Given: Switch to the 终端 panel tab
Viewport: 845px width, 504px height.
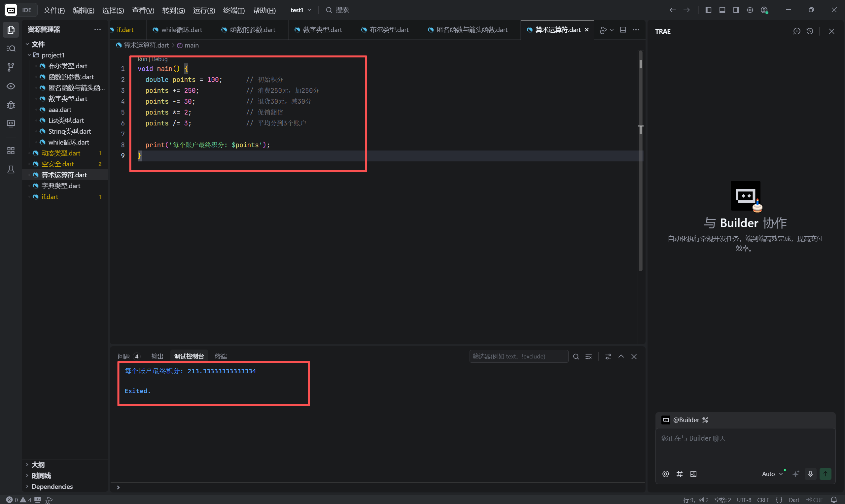Looking at the screenshot, I should tap(221, 356).
